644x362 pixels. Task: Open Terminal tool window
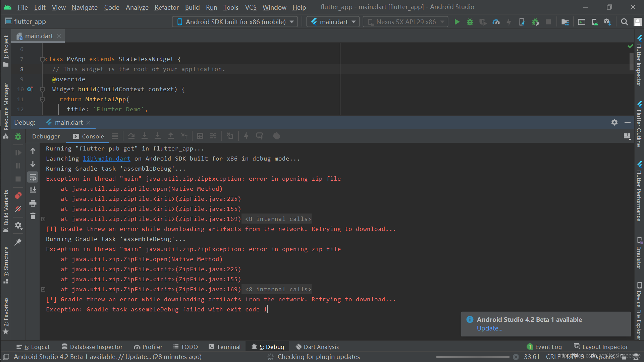(x=224, y=347)
